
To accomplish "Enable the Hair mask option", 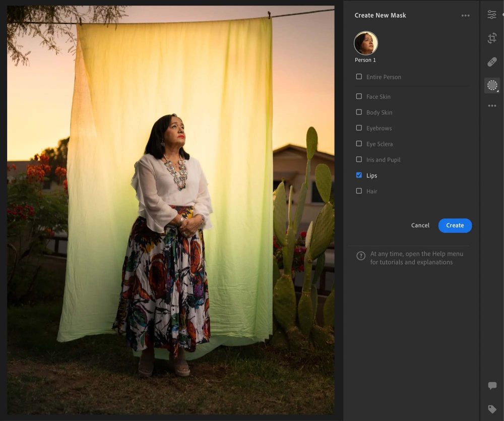I will [359, 191].
